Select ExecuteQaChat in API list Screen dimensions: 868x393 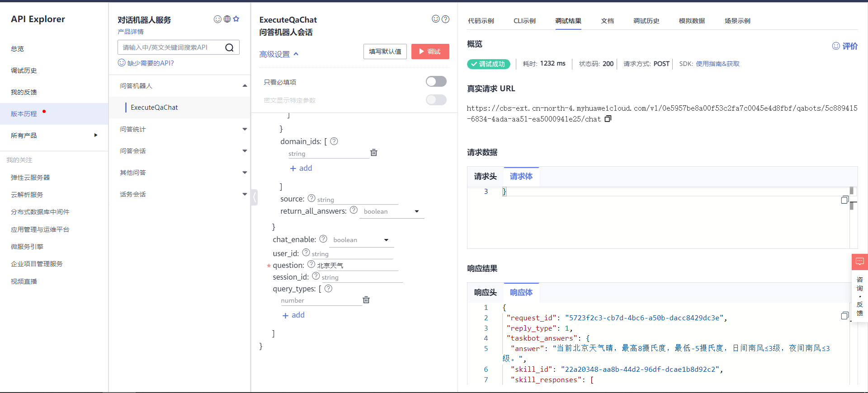point(154,108)
